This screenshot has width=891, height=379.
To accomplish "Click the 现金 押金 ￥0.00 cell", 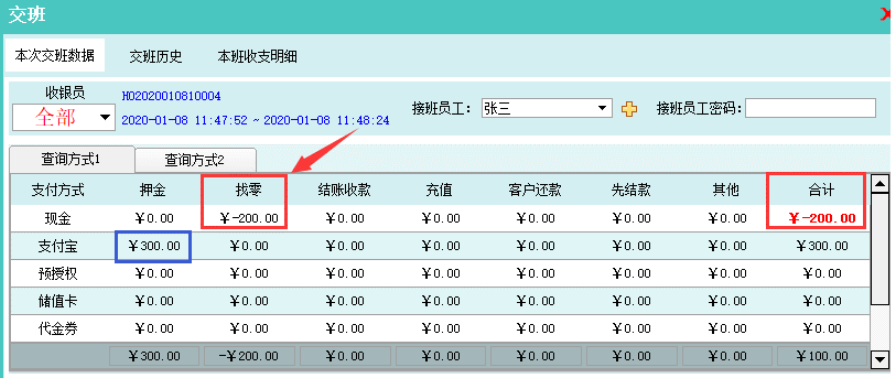I will coord(155,219).
